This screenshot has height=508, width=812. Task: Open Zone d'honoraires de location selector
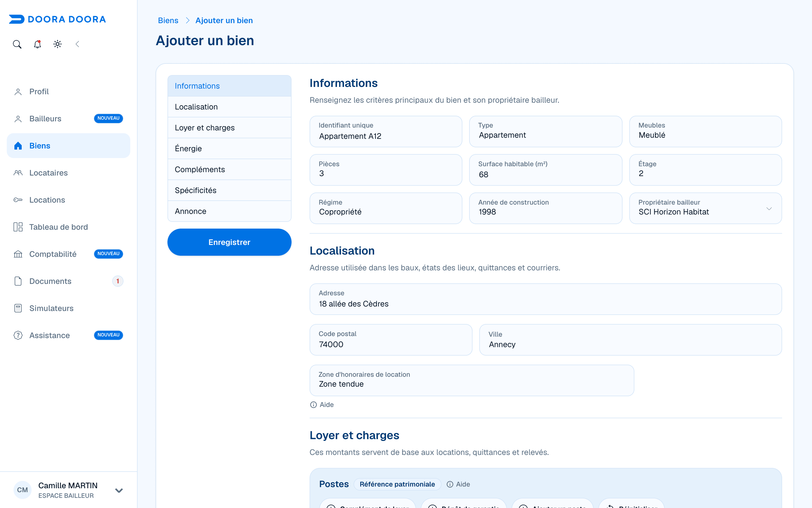(x=471, y=380)
